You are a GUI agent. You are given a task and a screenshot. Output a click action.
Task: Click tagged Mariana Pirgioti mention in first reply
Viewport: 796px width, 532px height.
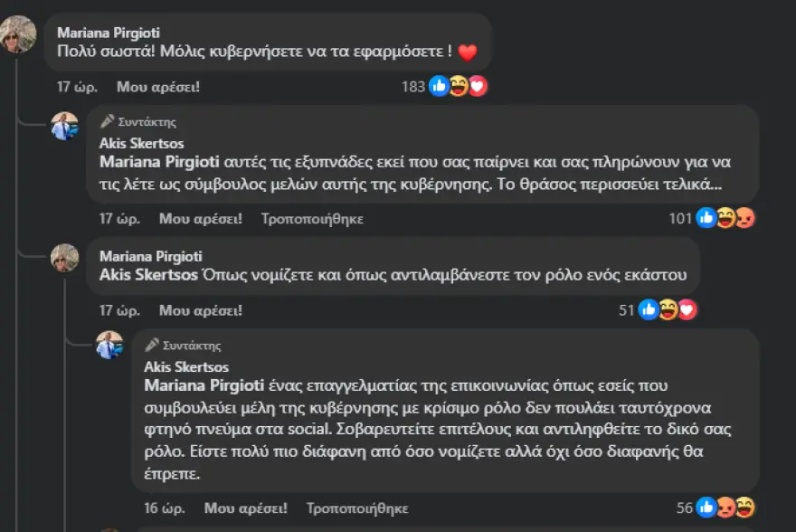pos(159,162)
